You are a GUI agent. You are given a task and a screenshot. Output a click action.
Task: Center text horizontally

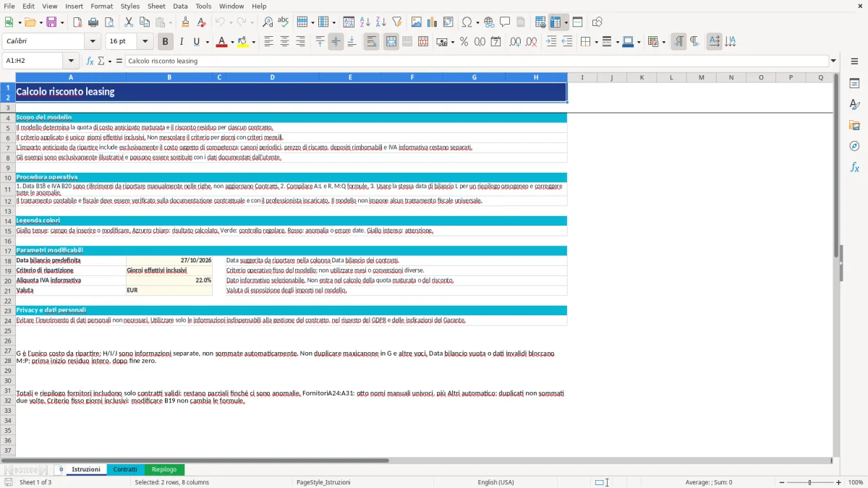point(284,42)
